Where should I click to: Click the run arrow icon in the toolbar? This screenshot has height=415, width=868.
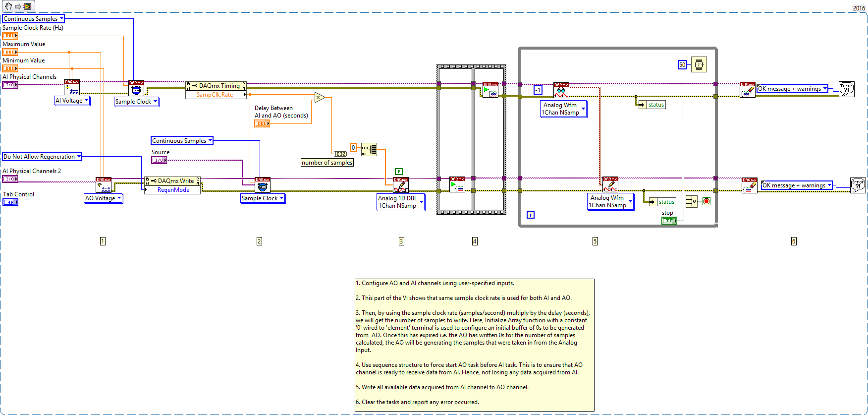(18, 6)
